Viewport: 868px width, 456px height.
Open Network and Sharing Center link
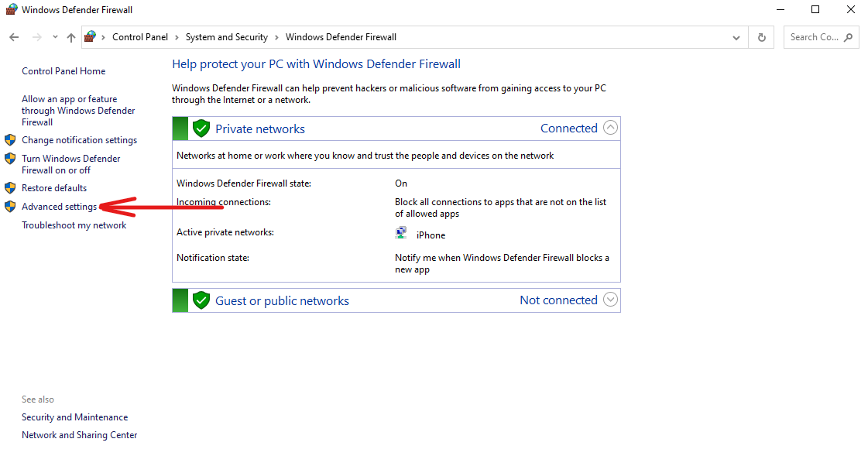tap(79, 435)
